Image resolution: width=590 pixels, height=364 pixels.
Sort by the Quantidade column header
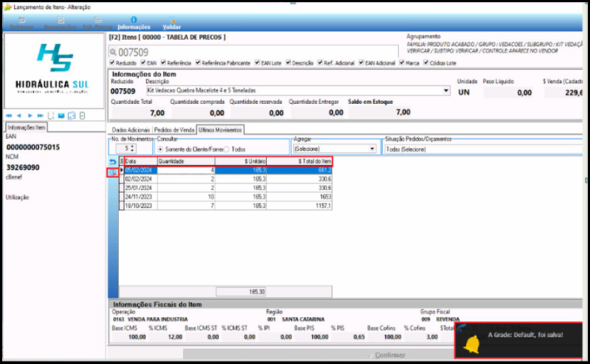tap(186, 161)
